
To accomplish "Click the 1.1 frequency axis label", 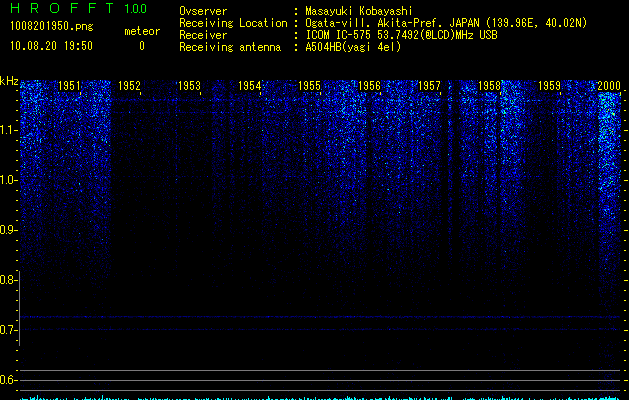I will (7, 130).
